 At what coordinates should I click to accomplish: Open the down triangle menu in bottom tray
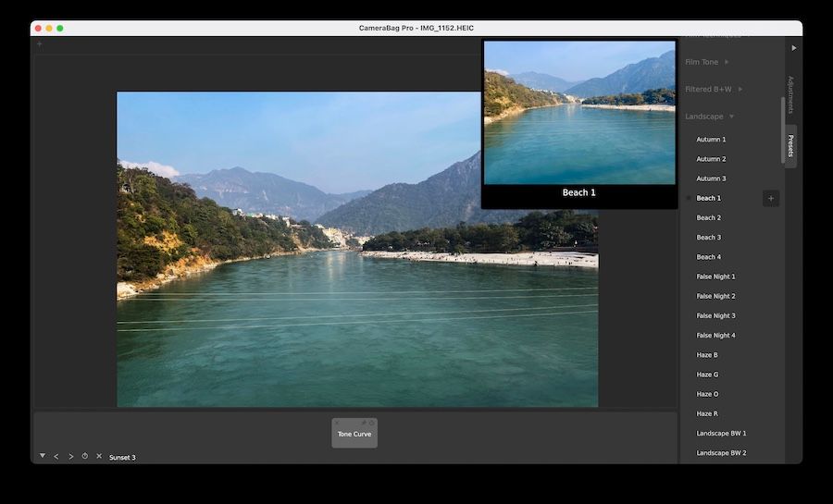click(43, 455)
